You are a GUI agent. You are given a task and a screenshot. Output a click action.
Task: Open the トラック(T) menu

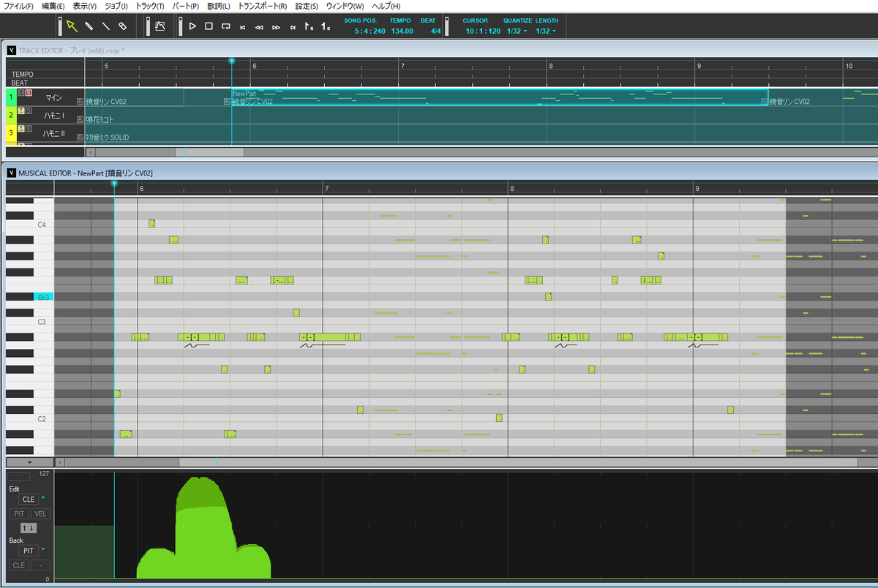(x=150, y=6)
